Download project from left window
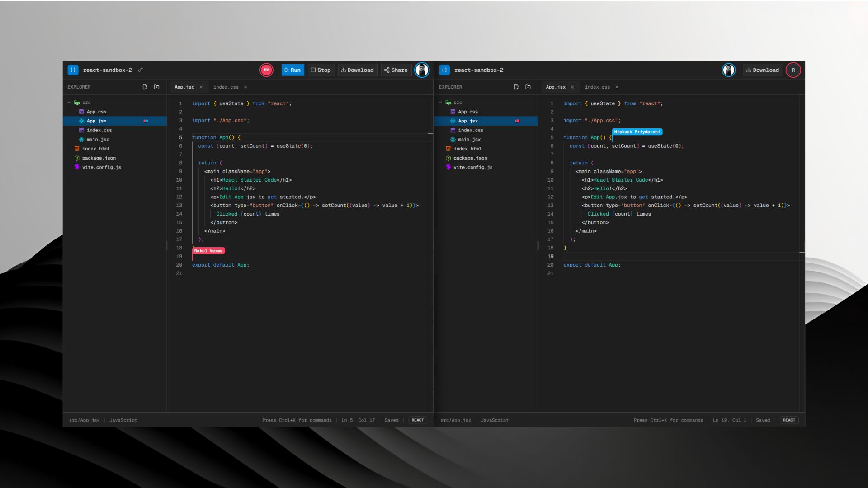The height and width of the screenshot is (488, 868). [x=357, y=70]
